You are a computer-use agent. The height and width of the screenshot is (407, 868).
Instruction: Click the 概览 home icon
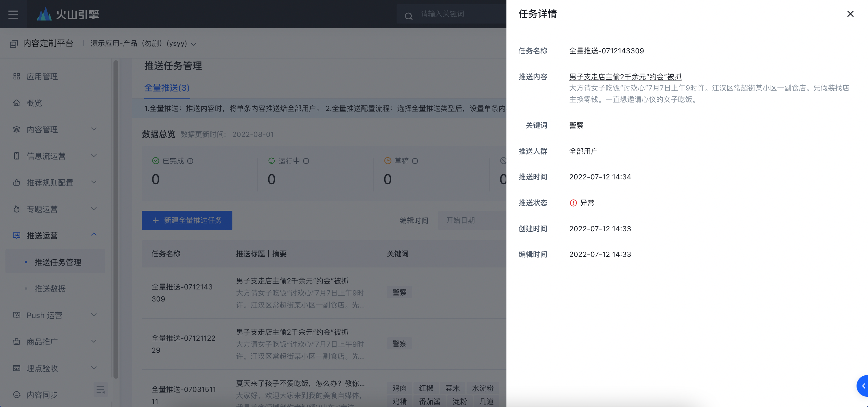click(x=17, y=103)
